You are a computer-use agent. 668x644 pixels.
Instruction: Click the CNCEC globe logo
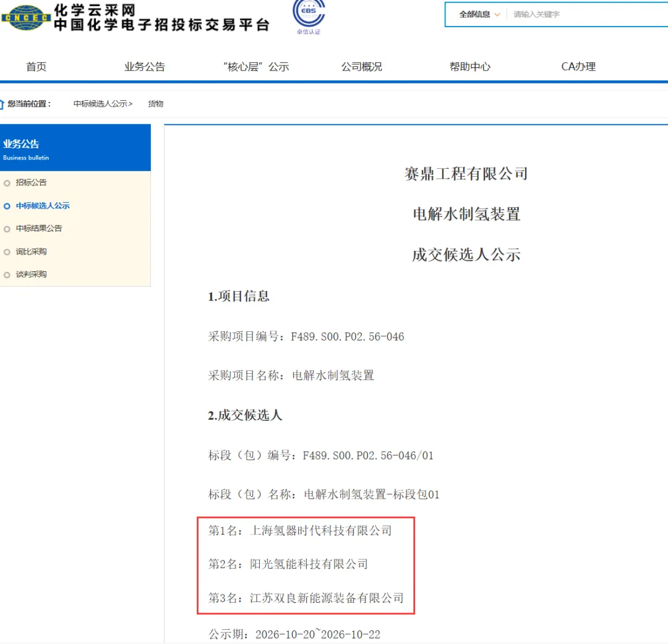point(26,17)
